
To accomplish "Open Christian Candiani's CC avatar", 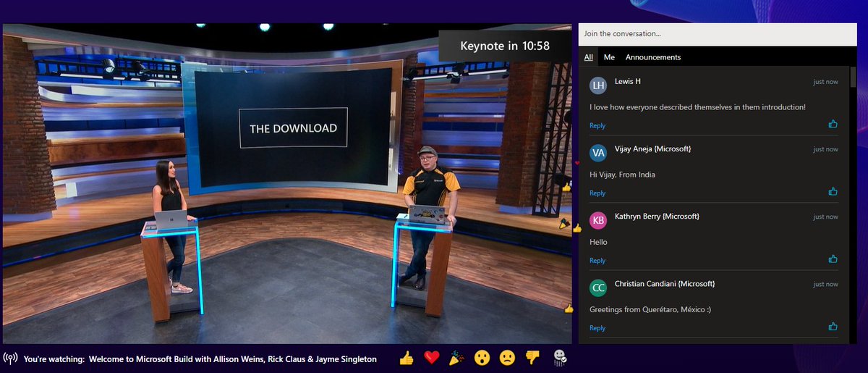I will tap(598, 288).
